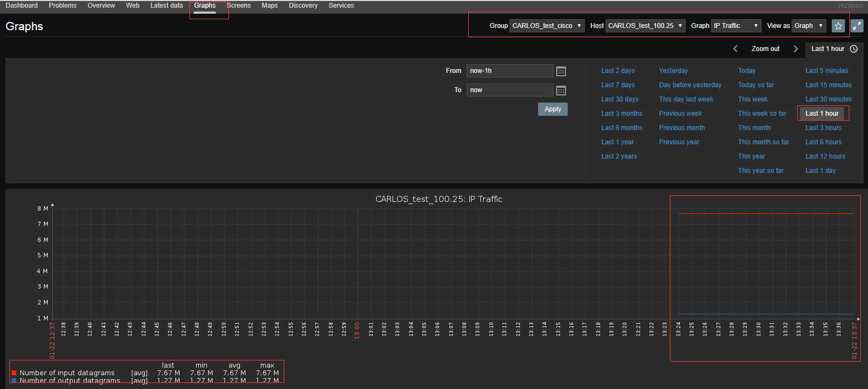Select This year range
The width and height of the screenshot is (868, 389).
pos(752,156)
